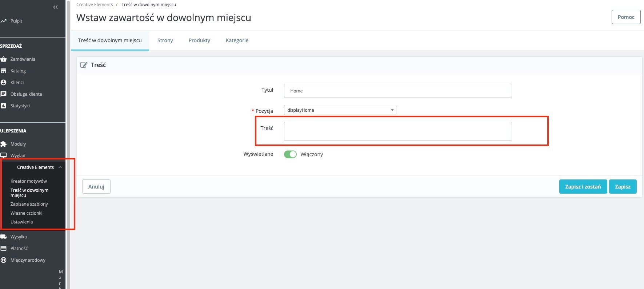Click into the Tytuł input field

[x=397, y=91]
